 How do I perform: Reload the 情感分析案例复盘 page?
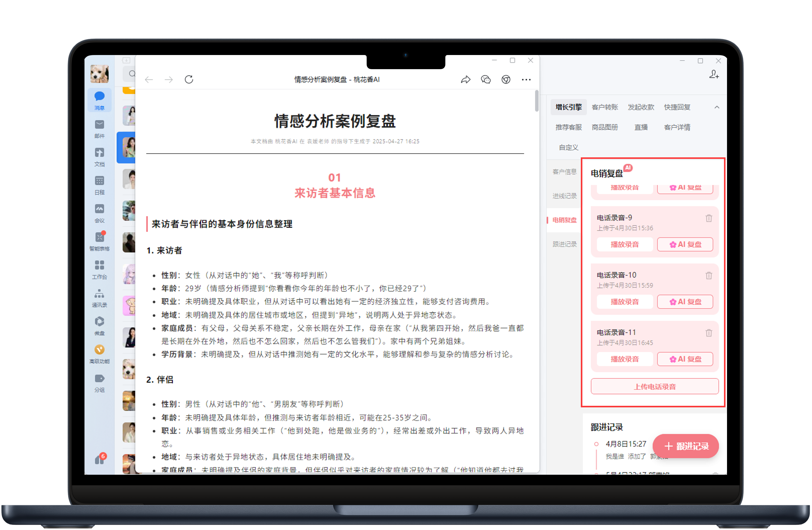click(189, 79)
